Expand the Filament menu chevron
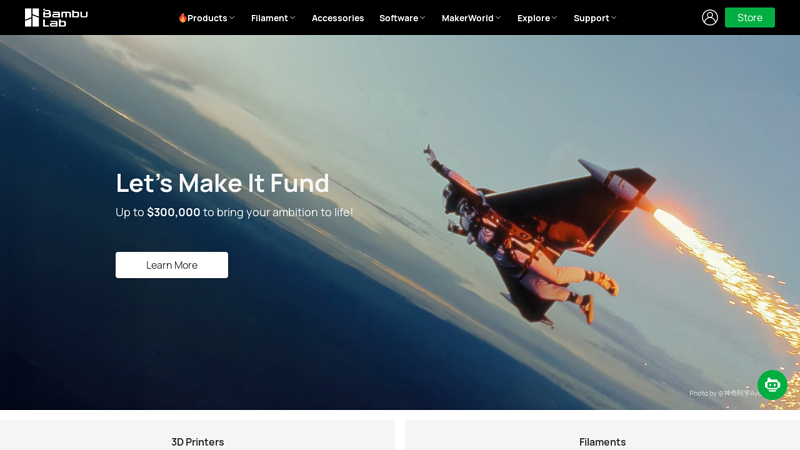The width and height of the screenshot is (800, 450). (292, 18)
